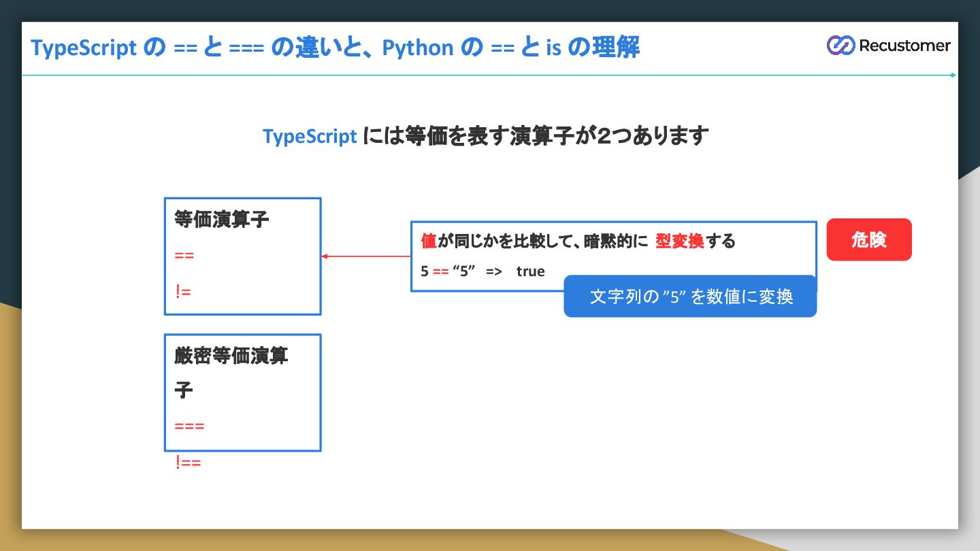The image size is (980, 551).
Task: Click the red === operator text
Action: [189, 427]
